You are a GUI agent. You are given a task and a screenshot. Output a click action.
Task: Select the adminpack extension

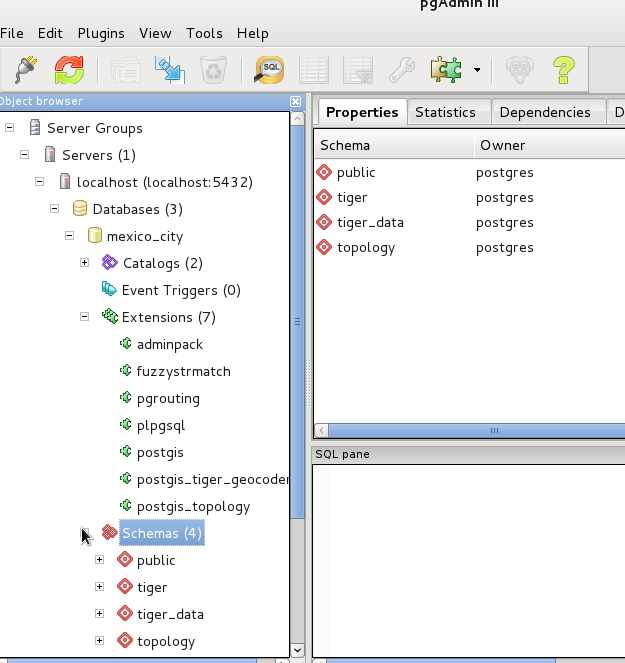170,344
